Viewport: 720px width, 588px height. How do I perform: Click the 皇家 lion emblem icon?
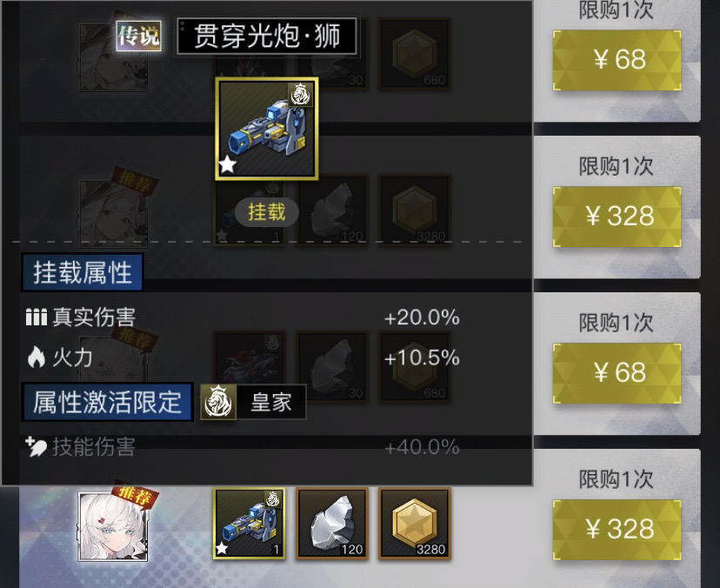coord(218,402)
